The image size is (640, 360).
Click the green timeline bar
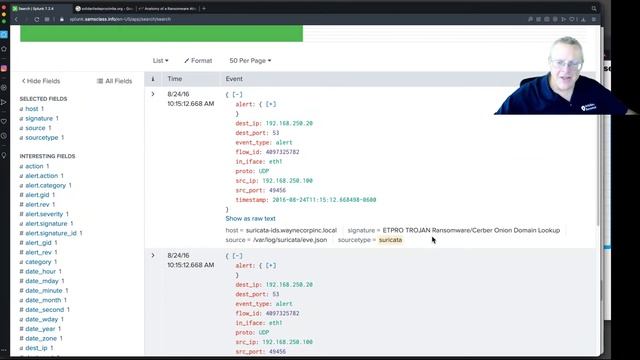162,33
